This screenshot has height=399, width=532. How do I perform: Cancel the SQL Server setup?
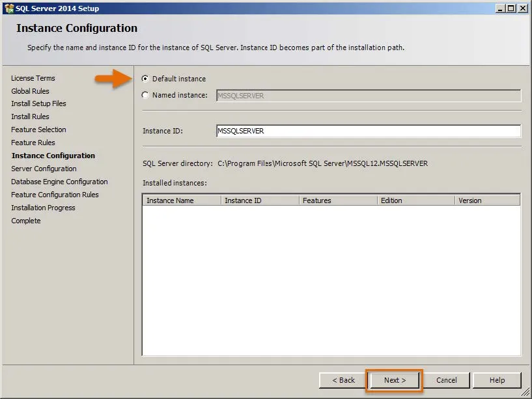(x=446, y=380)
